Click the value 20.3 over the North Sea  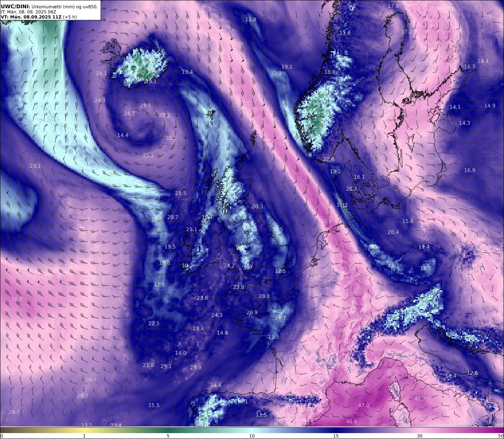coord(258,206)
